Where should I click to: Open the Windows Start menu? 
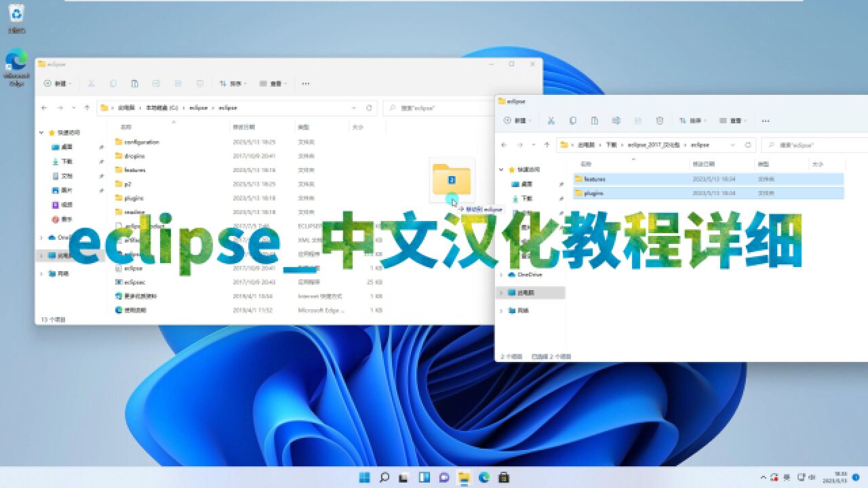[364, 477]
